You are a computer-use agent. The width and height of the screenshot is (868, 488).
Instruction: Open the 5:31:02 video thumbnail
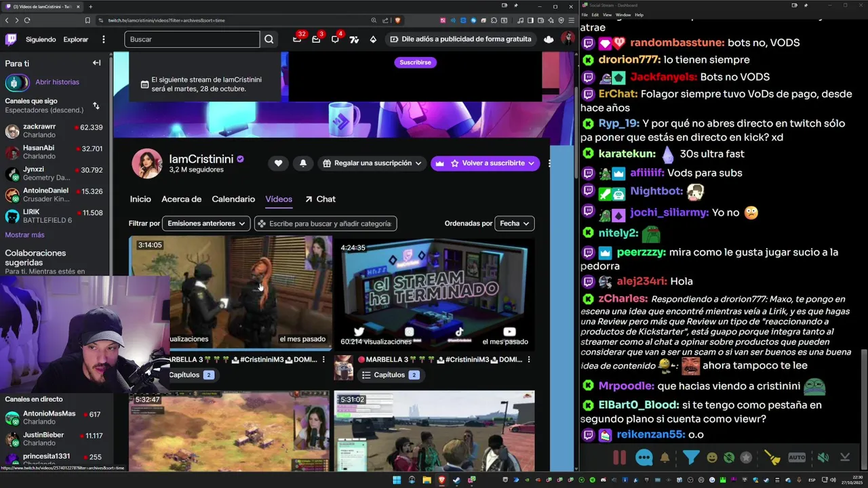pos(434,431)
